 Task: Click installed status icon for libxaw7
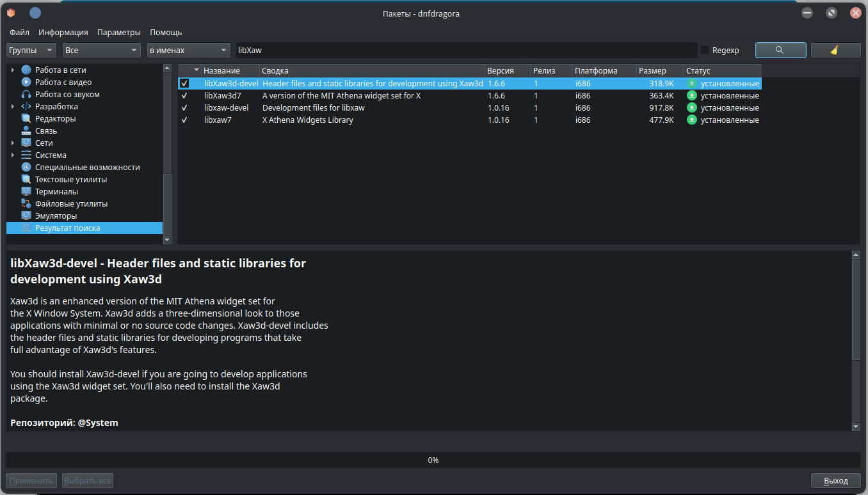(691, 120)
